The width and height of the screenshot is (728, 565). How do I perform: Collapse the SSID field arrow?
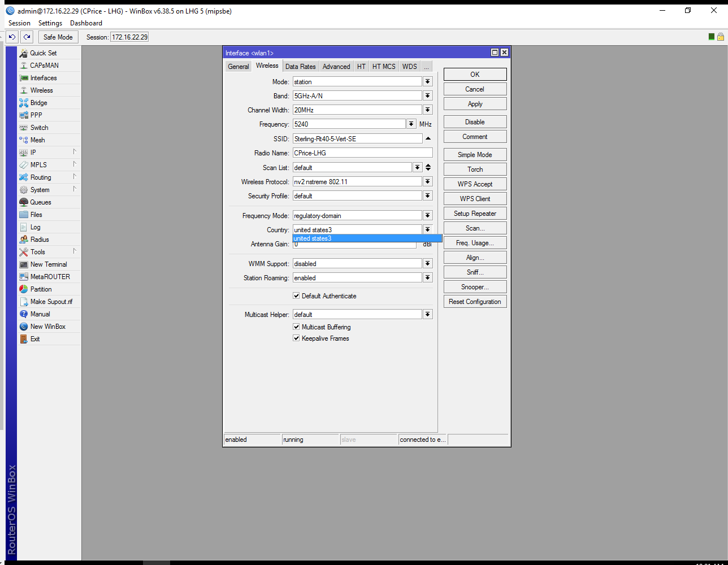[x=428, y=138]
